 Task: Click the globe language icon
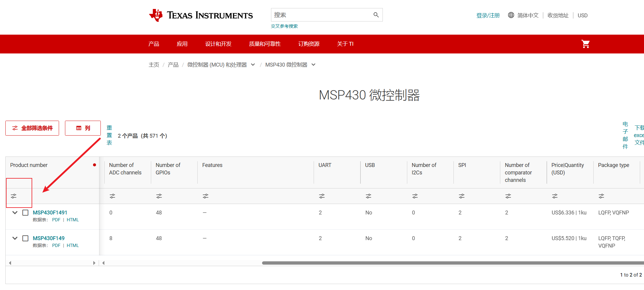coord(511,15)
